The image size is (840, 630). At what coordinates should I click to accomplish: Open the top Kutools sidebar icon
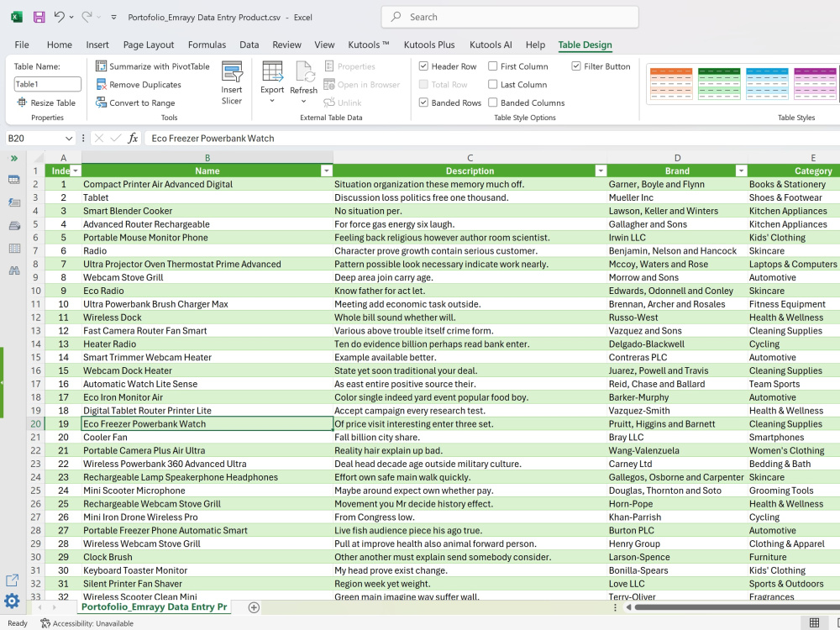tap(14, 180)
